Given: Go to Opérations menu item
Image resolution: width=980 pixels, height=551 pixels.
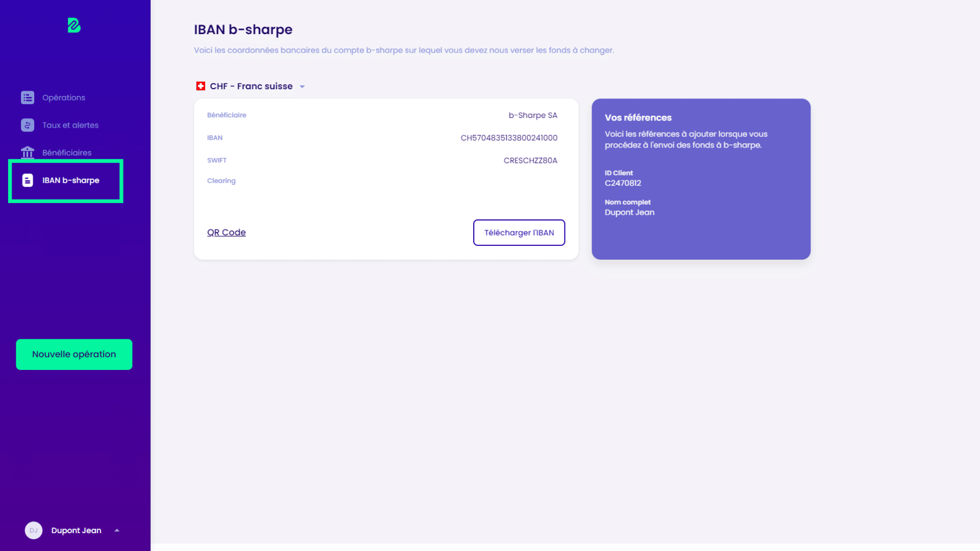Looking at the screenshot, I should tap(64, 97).
